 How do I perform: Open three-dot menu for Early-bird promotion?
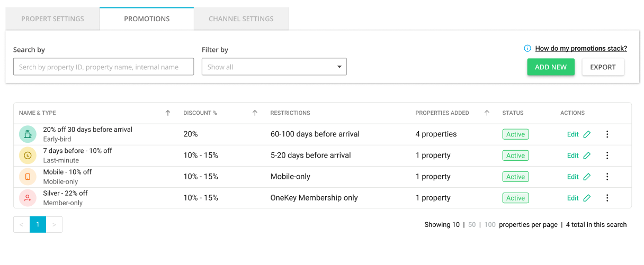[x=607, y=134]
